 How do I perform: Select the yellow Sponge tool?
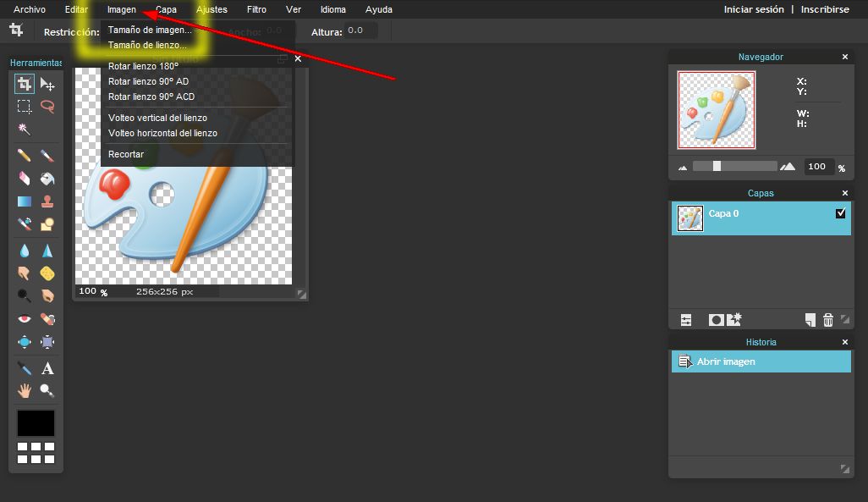(x=47, y=273)
